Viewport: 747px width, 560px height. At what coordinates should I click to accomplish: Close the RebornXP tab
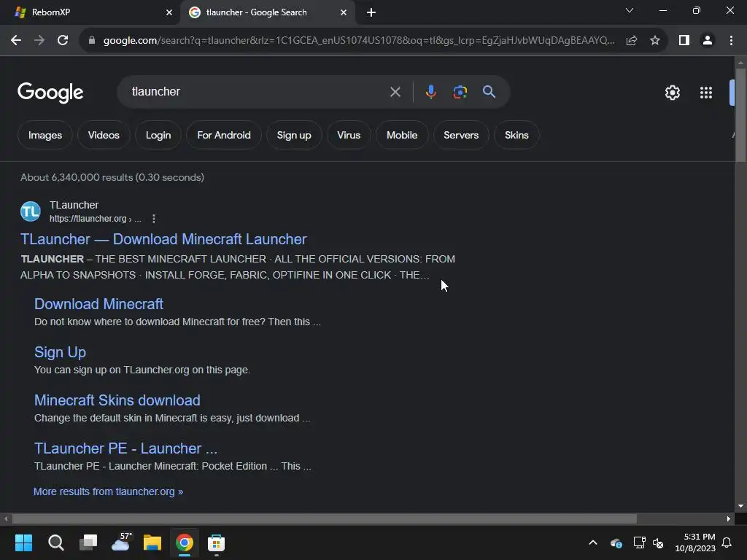pos(169,12)
